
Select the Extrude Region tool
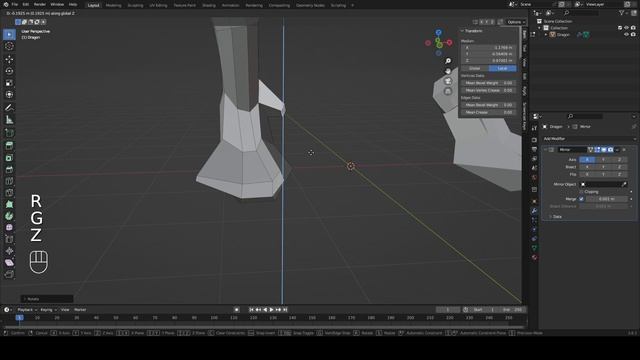[x=9, y=146]
